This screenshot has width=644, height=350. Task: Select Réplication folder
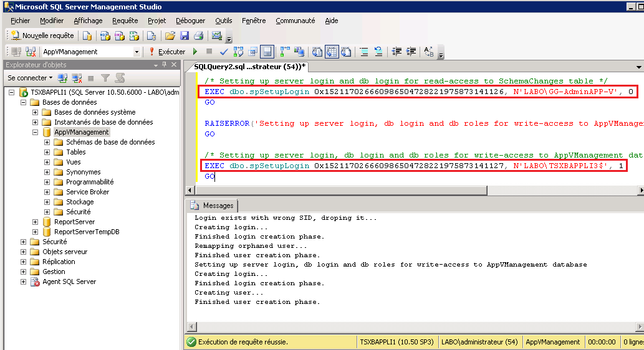point(59,262)
